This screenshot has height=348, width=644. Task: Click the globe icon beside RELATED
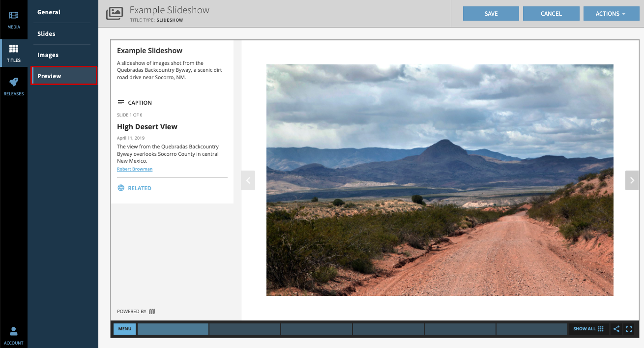(120, 187)
